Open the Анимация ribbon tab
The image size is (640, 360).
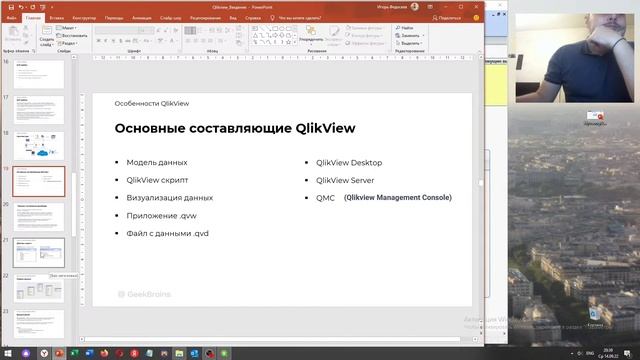[142, 18]
